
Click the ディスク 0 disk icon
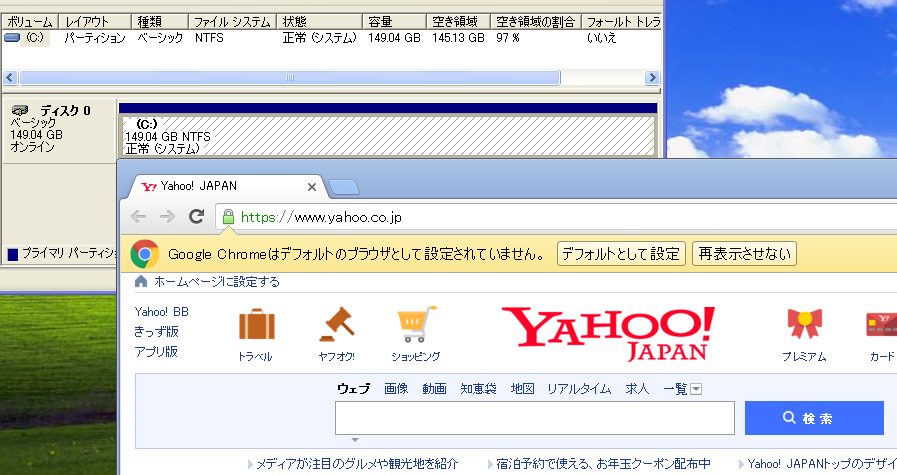[x=20, y=110]
